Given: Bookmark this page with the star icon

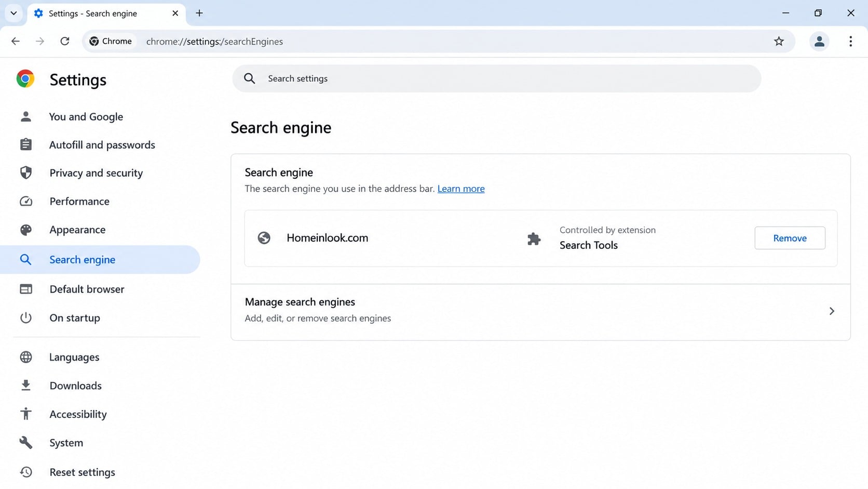Looking at the screenshot, I should [779, 41].
